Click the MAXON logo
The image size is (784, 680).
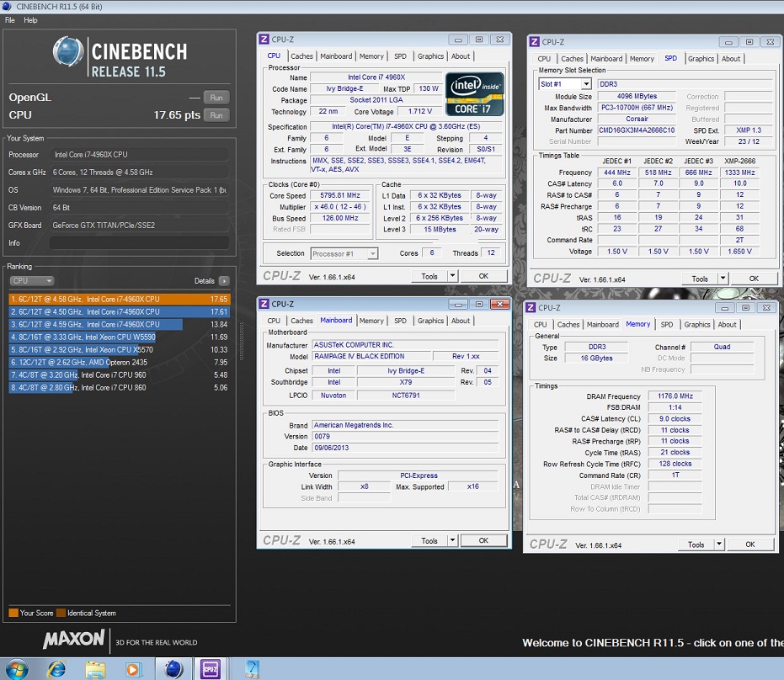click(74, 639)
